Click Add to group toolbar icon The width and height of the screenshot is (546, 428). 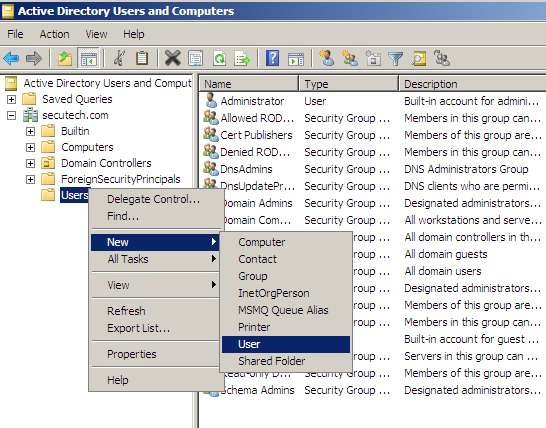442,58
